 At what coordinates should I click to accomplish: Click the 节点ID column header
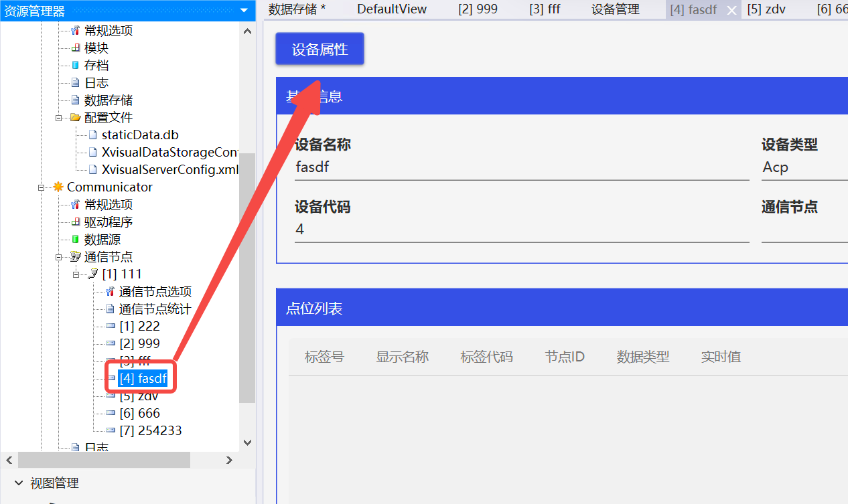coord(565,357)
